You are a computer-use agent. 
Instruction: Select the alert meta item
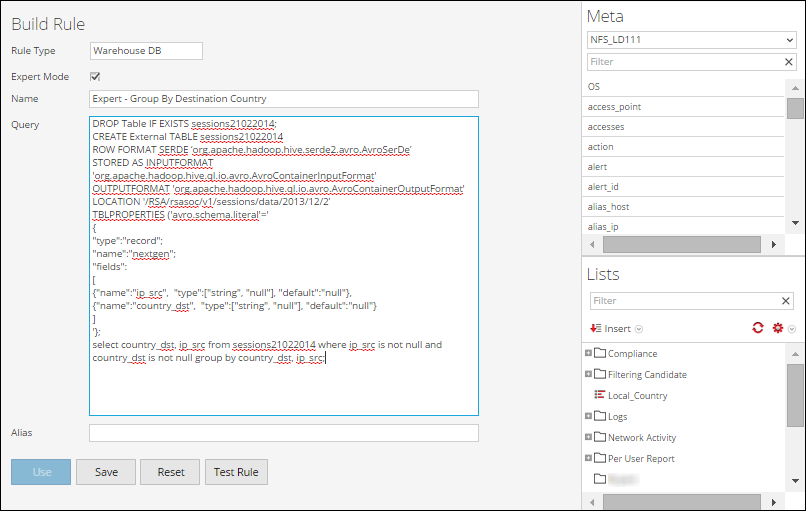pos(685,167)
